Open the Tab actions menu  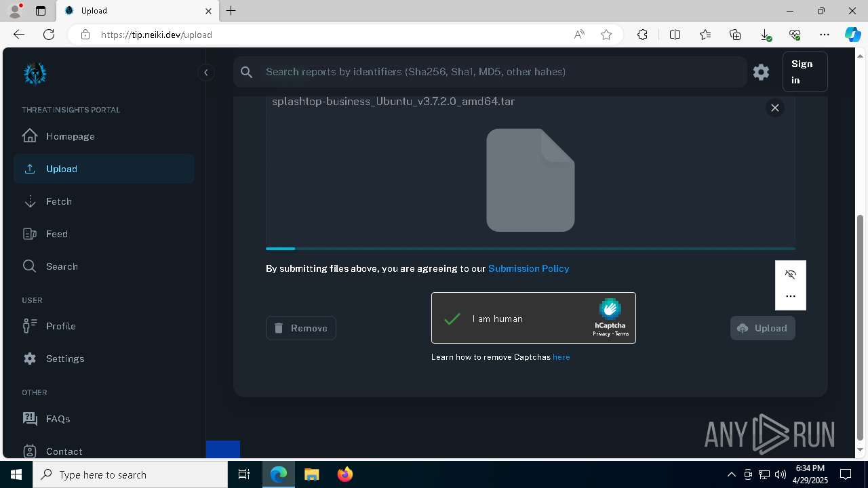click(x=41, y=11)
